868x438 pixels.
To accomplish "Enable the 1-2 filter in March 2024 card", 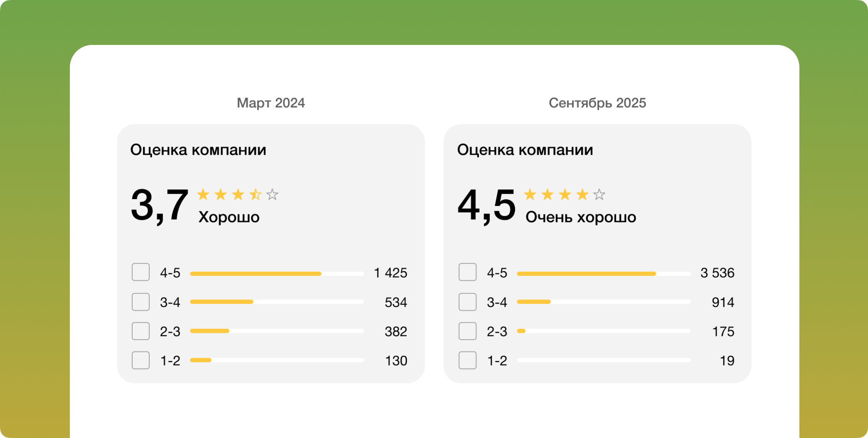I will (x=141, y=360).
